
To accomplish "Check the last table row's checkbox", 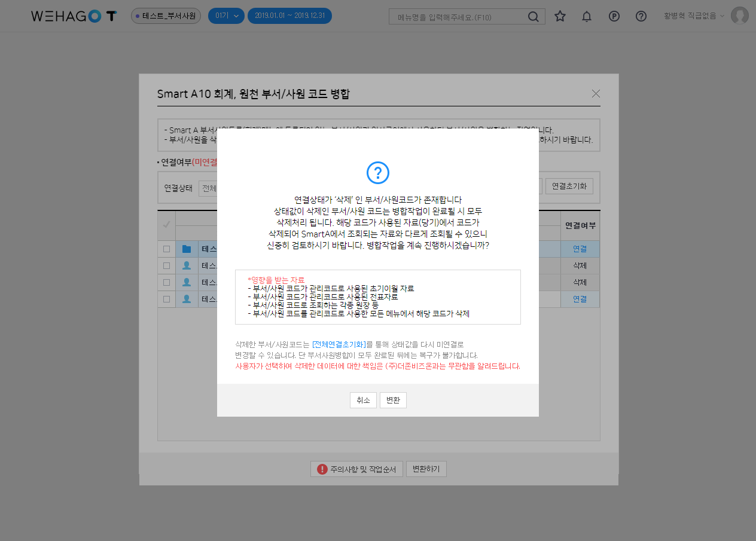I will (x=166, y=299).
